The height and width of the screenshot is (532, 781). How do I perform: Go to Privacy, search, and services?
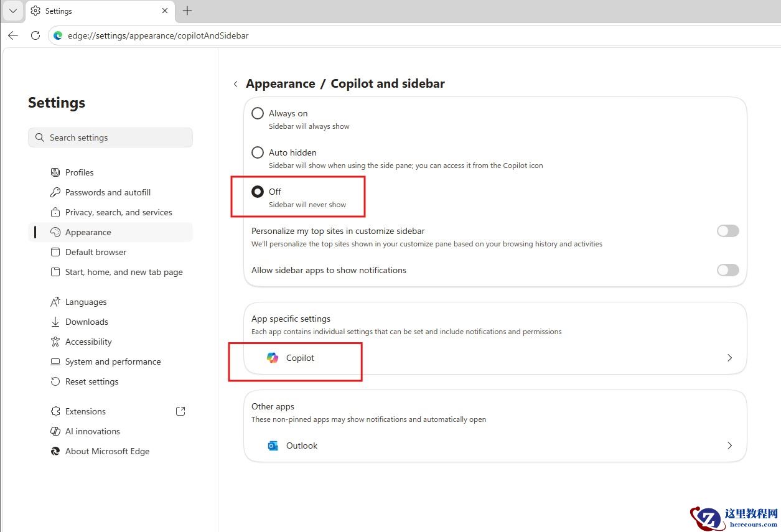click(118, 212)
